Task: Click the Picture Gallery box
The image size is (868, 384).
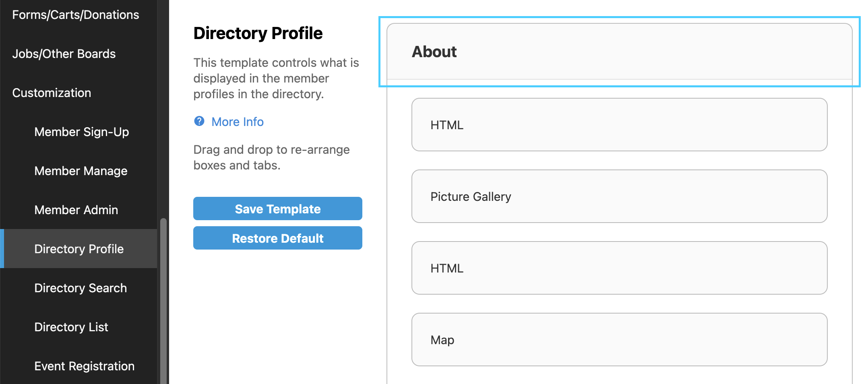Action: (x=619, y=196)
